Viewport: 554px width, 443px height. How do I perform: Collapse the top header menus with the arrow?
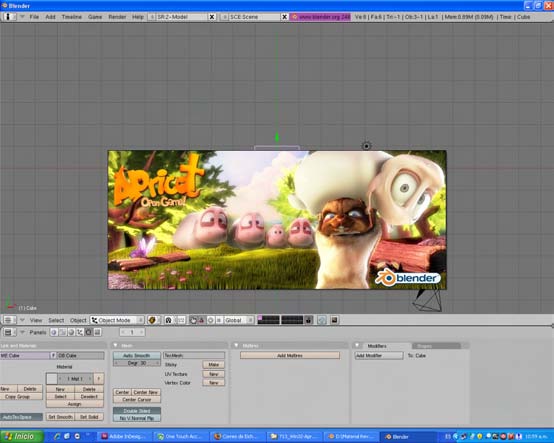(x=22, y=17)
